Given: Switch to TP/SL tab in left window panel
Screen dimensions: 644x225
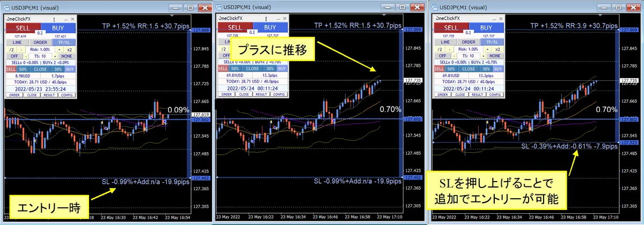Looking at the screenshot, I should point(64,42).
